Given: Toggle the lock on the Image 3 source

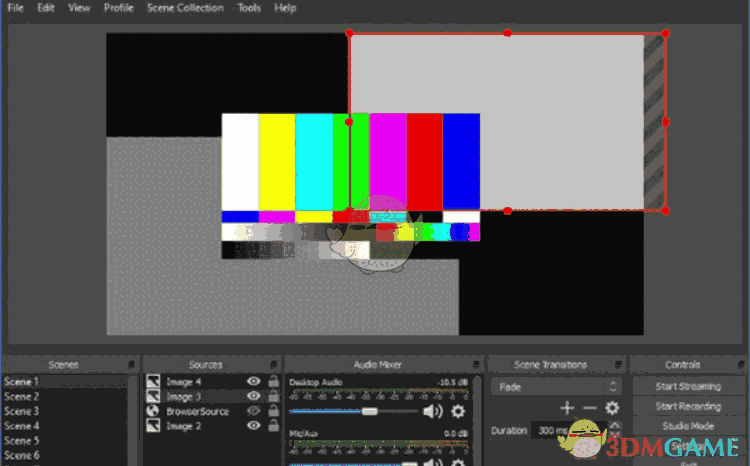Looking at the screenshot, I should click(274, 396).
